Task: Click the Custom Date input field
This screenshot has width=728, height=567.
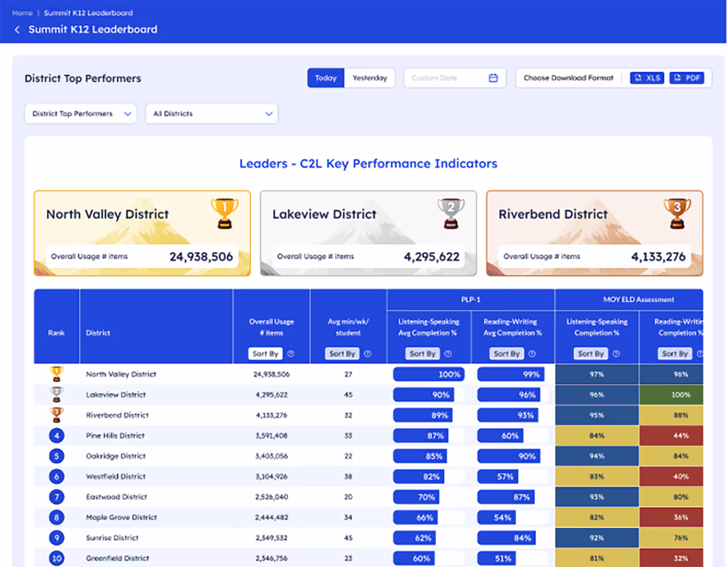Action: 455,78
